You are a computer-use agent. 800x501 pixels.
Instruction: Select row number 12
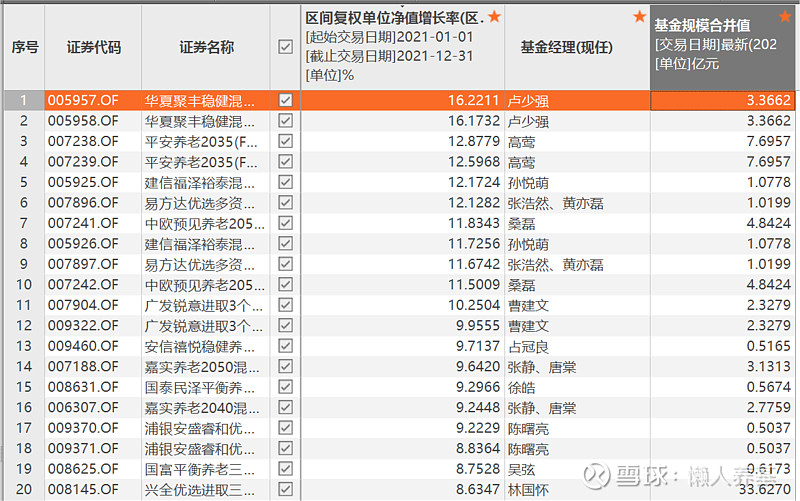(x=23, y=325)
